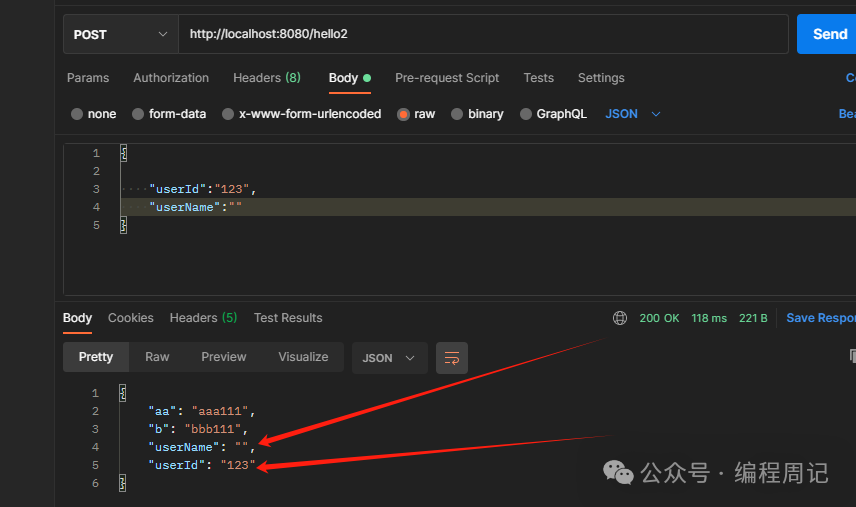Viewport: 856px width, 507px height.
Task: Open the Test Results tab
Action: coord(288,318)
